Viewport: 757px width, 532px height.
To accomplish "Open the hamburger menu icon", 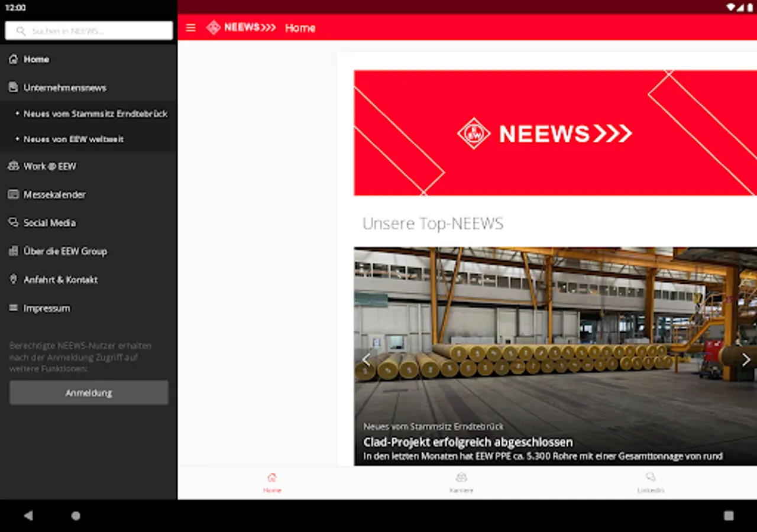I will (190, 28).
